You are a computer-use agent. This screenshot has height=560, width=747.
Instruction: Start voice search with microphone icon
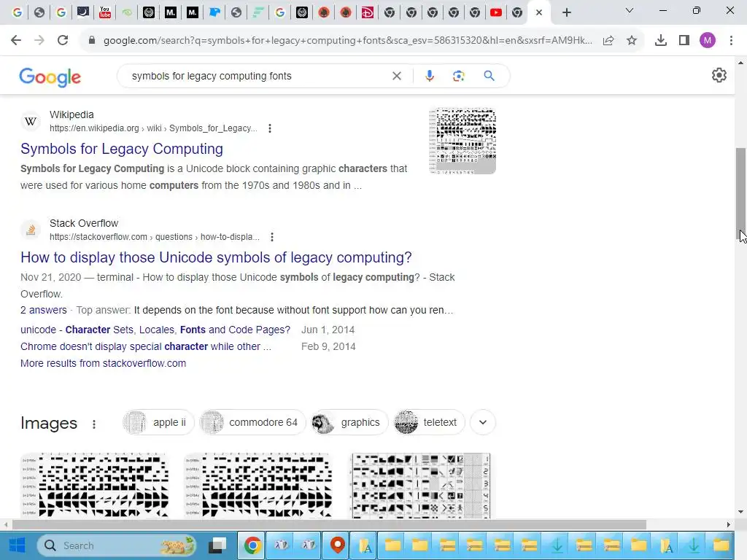[x=429, y=76]
